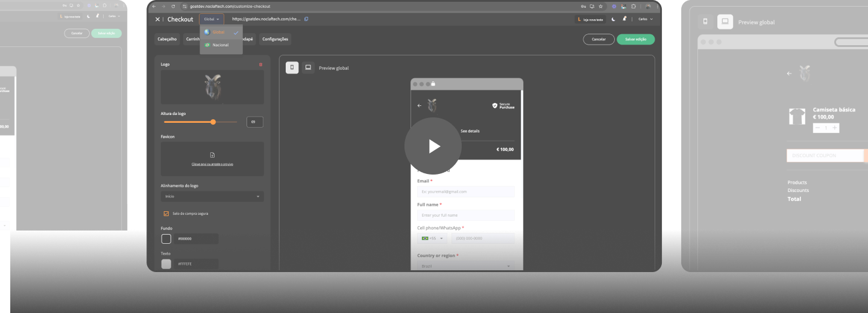
Task: Open the Carlos user menu
Action: pyautogui.click(x=646, y=19)
